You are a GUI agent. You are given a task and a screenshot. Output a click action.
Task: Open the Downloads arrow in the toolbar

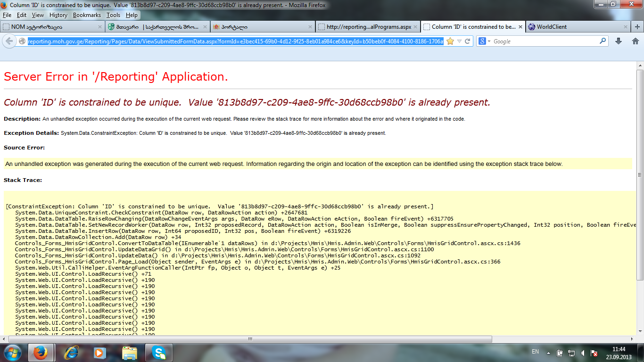[619, 41]
